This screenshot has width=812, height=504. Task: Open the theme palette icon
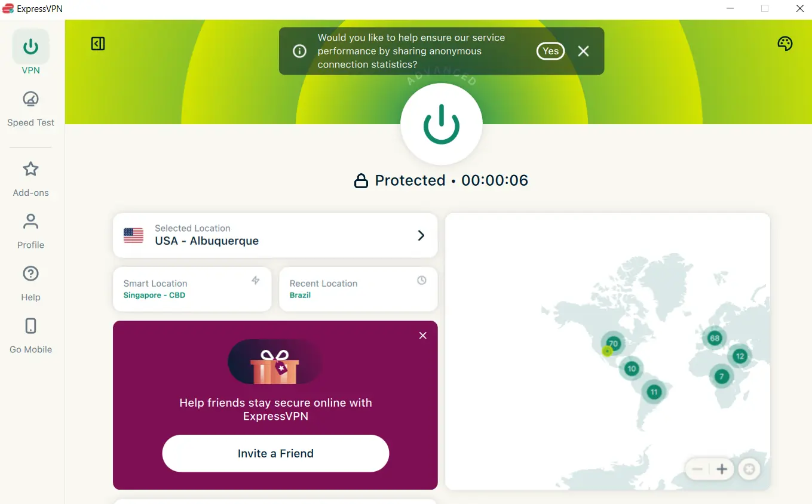(785, 44)
